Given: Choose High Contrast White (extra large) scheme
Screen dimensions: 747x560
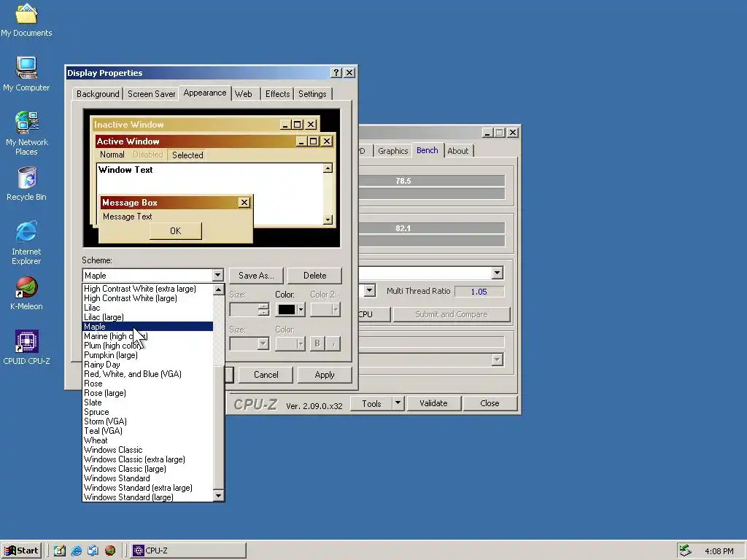Looking at the screenshot, I should click(x=147, y=289).
